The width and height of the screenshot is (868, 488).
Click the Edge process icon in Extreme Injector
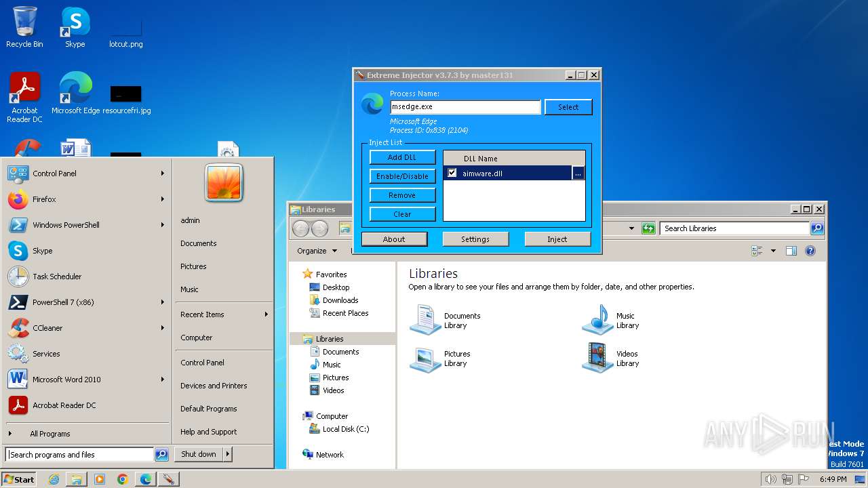click(x=372, y=104)
